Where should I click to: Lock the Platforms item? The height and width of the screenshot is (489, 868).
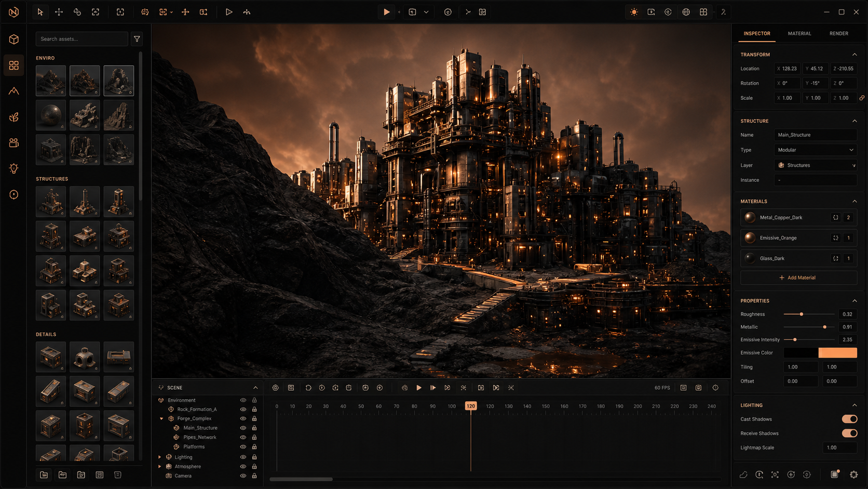coord(254,447)
